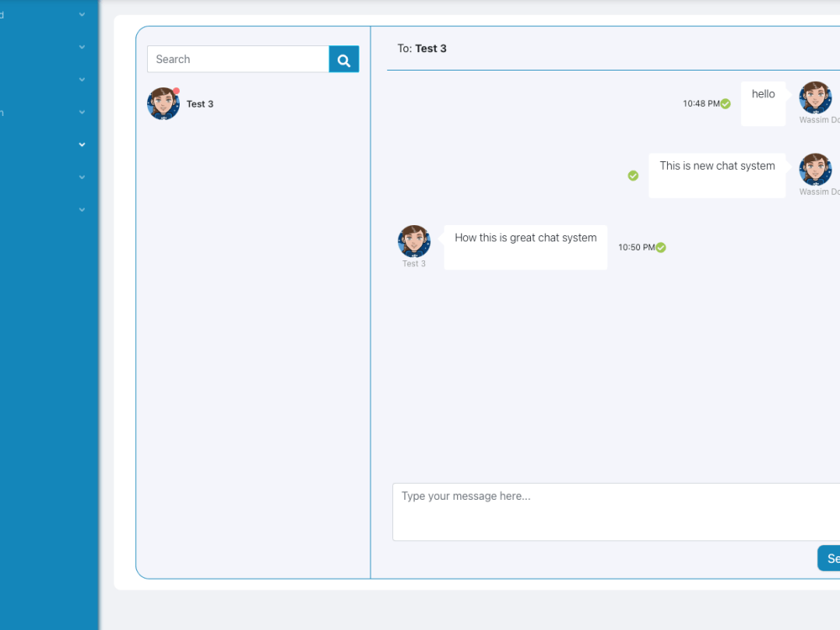Click the green checkmark beside 'This is new chat system'
This screenshot has width=840, height=630.
pos(633,176)
